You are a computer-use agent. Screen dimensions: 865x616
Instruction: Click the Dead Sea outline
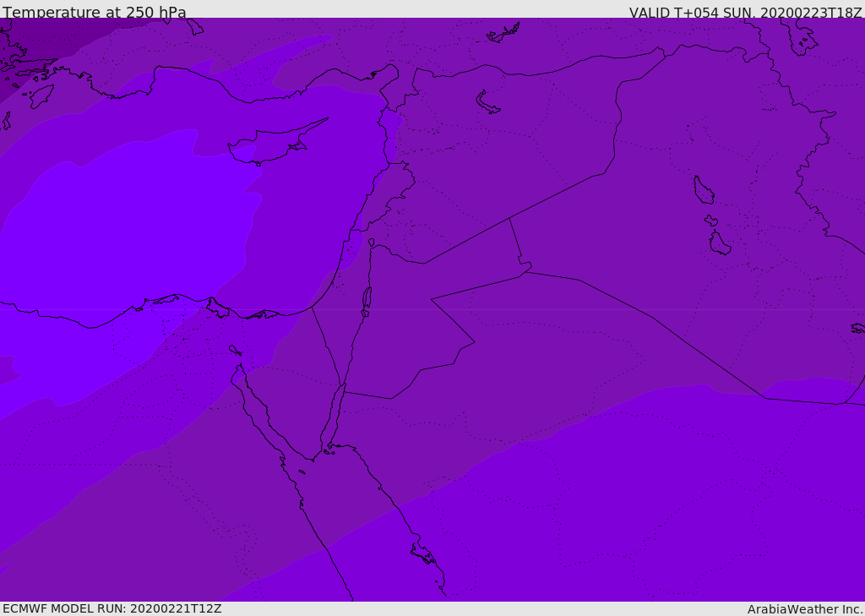coord(367,298)
